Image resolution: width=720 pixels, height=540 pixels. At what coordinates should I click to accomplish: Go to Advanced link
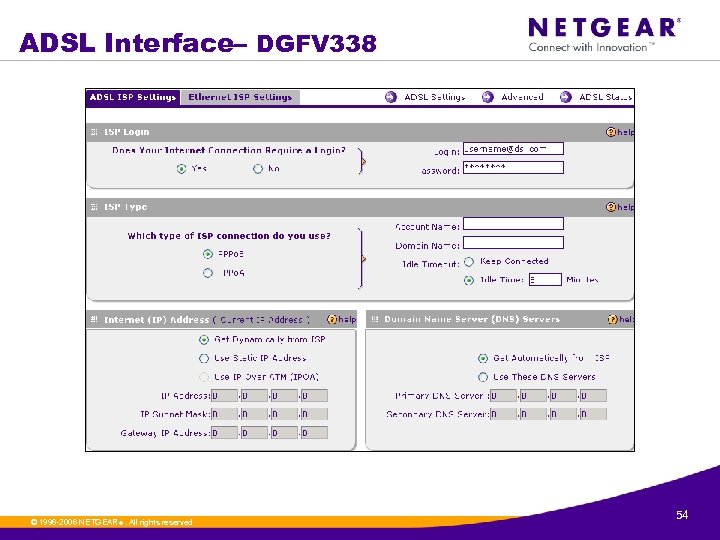click(522, 97)
